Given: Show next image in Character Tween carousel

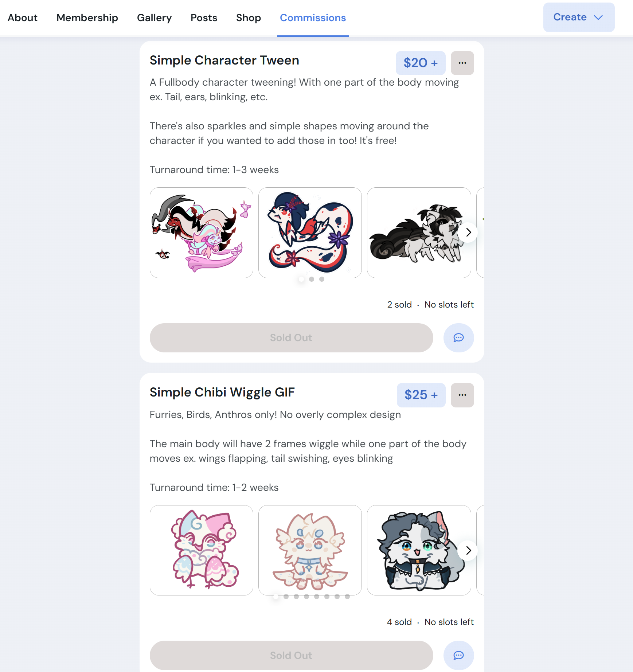Looking at the screenshot, I should (469, 233).
